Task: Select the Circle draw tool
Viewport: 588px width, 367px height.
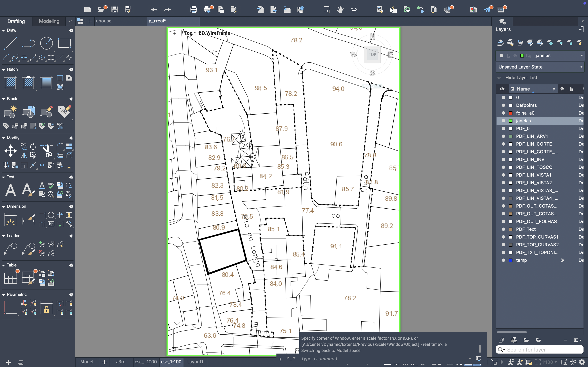Action: point(46,43)
